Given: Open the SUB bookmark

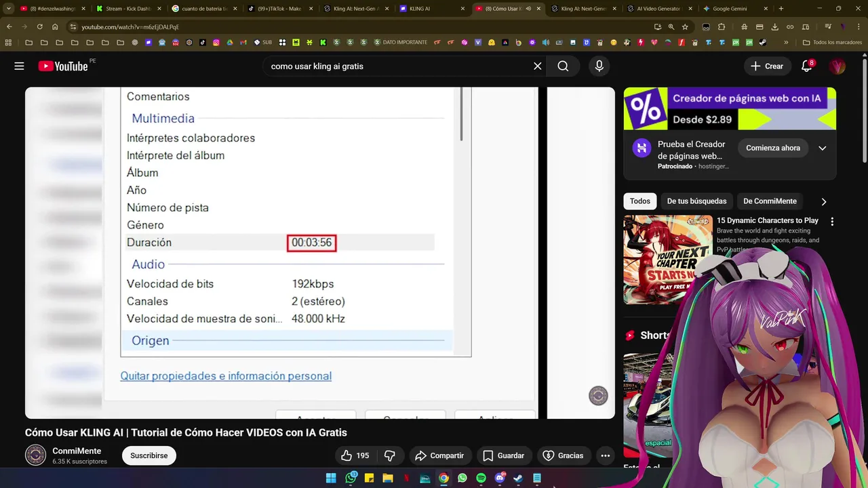Looking at the screenshot, I should point(263,42).
